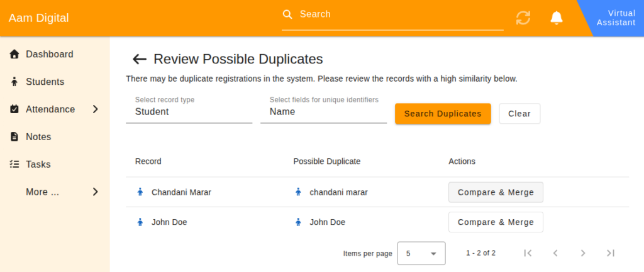Click the Tasks checklist icon
The image size is (644, 272).
tap(14, 165)
